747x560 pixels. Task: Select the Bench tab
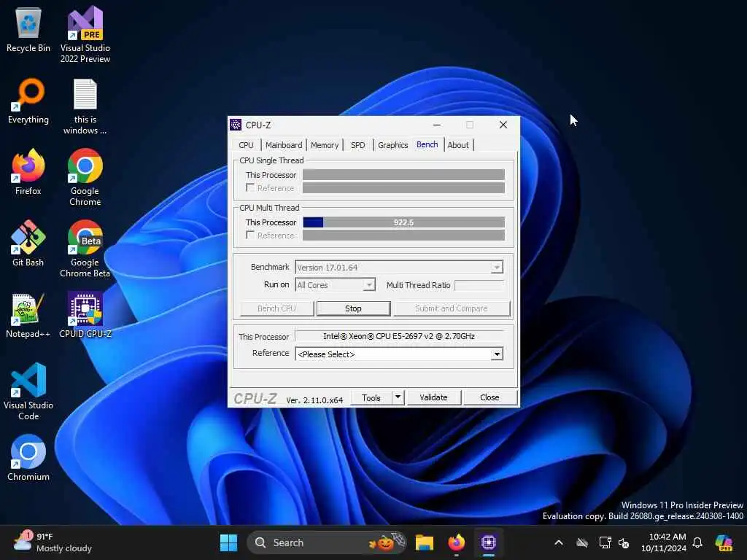point(427,144)
